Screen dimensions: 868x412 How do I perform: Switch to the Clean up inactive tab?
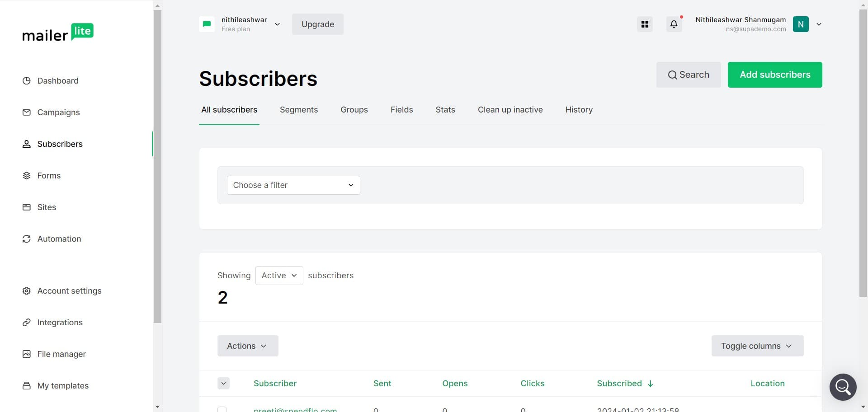click(x=510, y=110)
